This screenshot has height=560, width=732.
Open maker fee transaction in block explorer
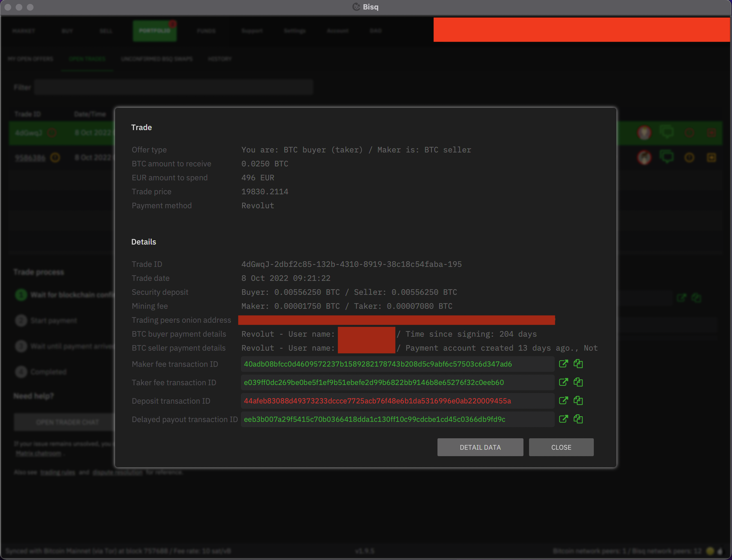click(564, 364)
